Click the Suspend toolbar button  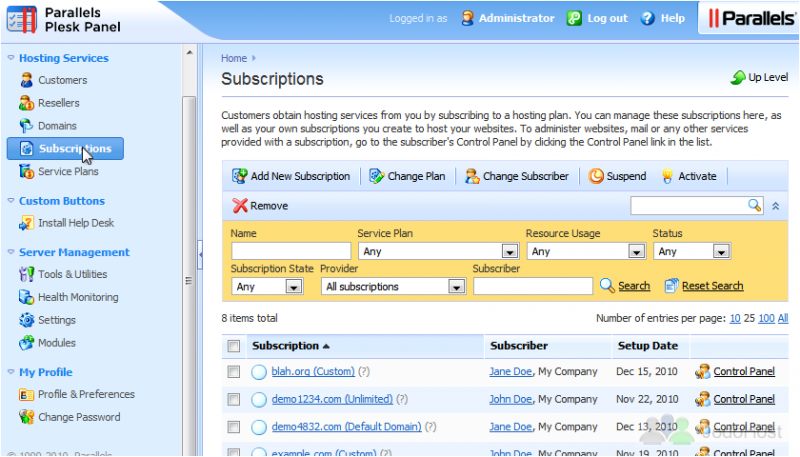pos(617,176)
